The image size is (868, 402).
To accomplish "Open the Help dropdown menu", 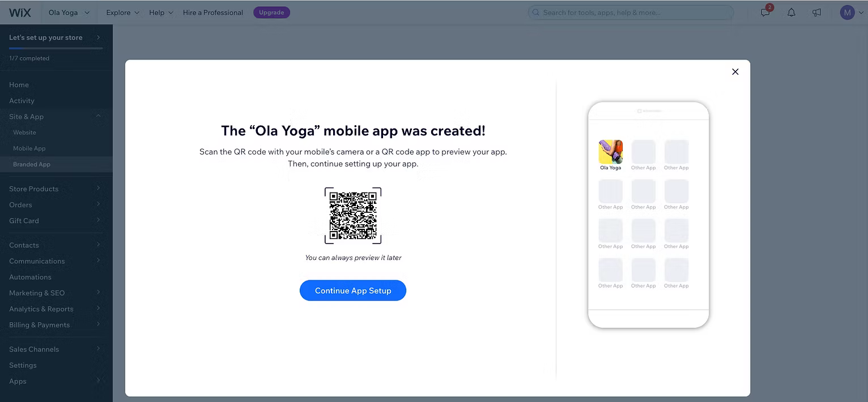I will (161, 12).
